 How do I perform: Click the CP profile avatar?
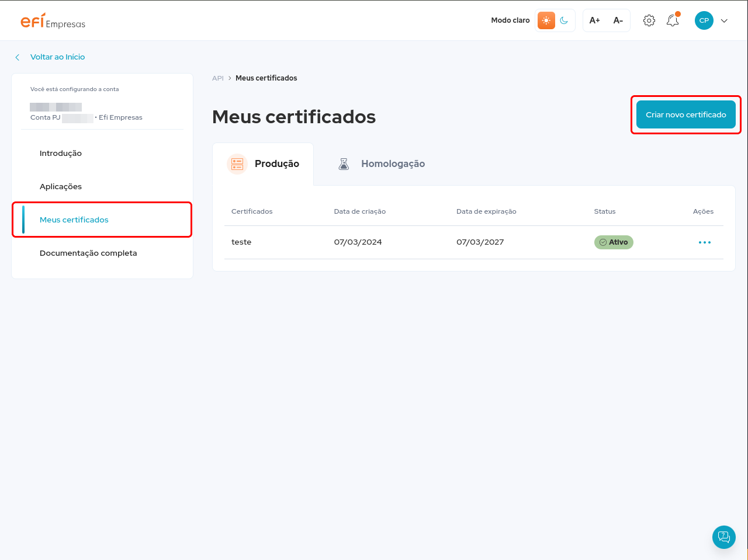tap(704, 20)
